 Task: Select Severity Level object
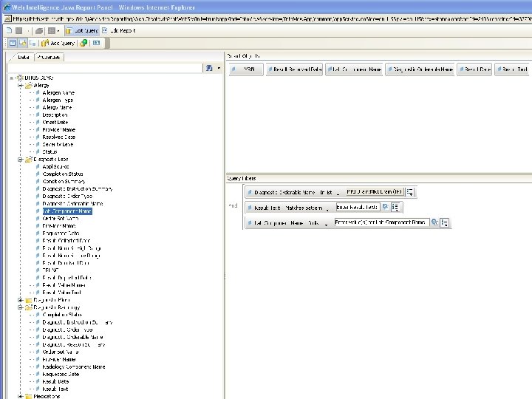point(58,144)
